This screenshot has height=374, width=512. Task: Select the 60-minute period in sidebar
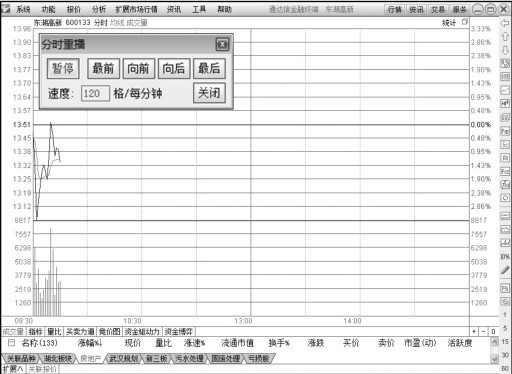[x=505, y=368]
